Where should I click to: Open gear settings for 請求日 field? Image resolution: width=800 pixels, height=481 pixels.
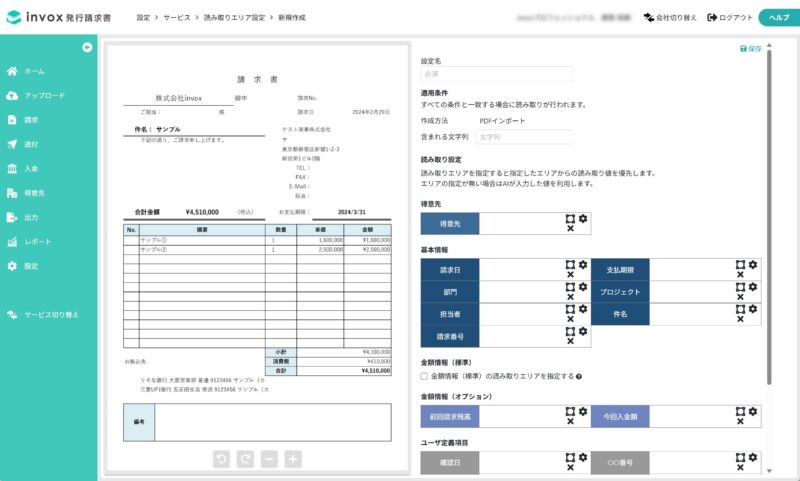pyautogui.click(x=583, y=265)
